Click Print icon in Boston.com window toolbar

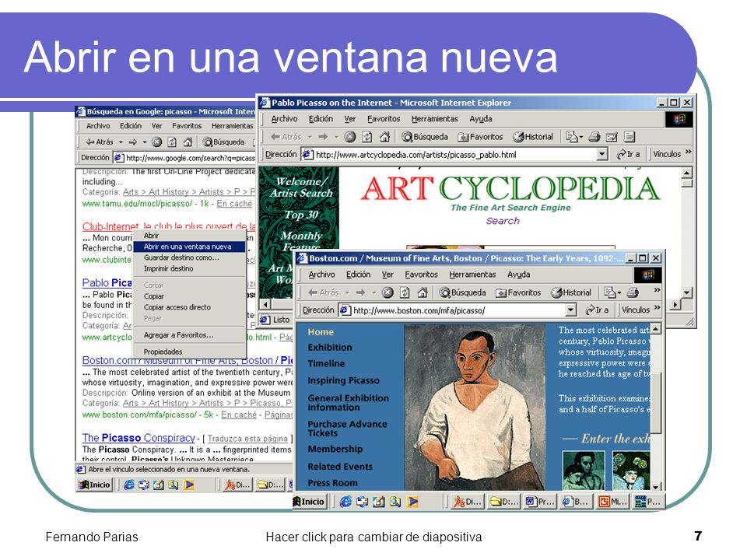pyautogui.click(x=633, y=292)
